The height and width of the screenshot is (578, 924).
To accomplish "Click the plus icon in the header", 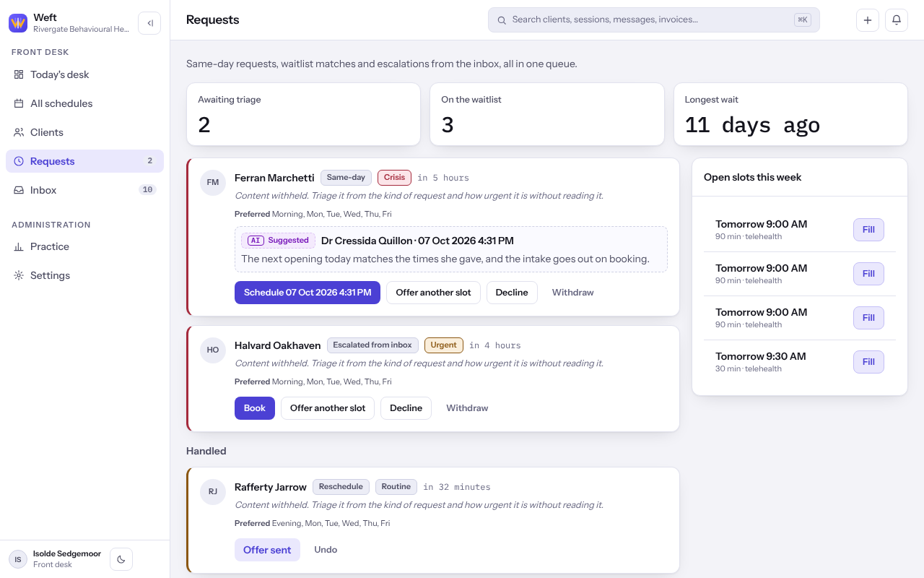I will [868, 20].
